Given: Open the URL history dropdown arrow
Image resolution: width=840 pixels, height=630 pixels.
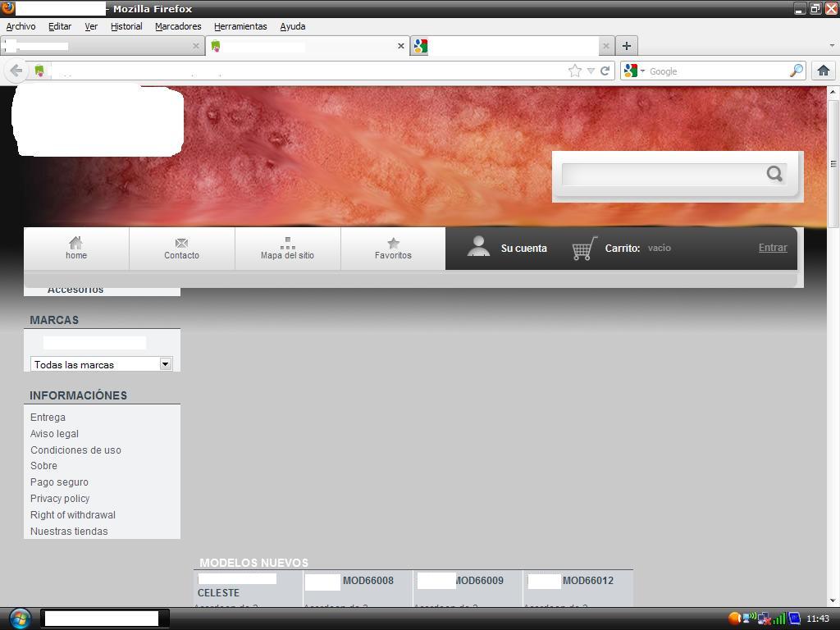Looking at the screenshot, I should [x=591, y=71].
